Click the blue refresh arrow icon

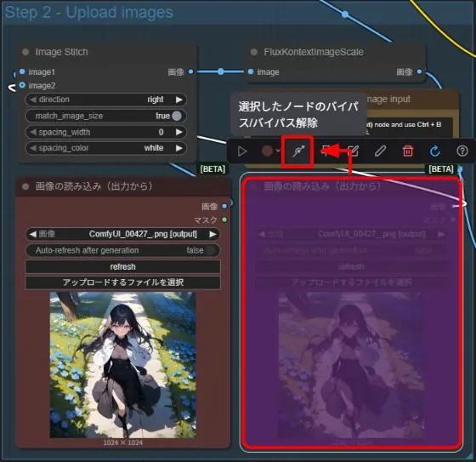[435, 151]
